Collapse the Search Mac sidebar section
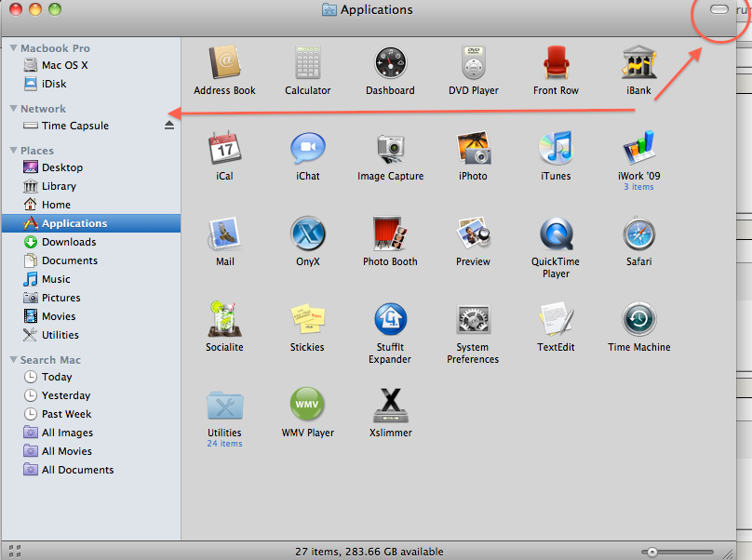Image resolution: width=752 pixels, height=560 pixels. click(13, 360)
